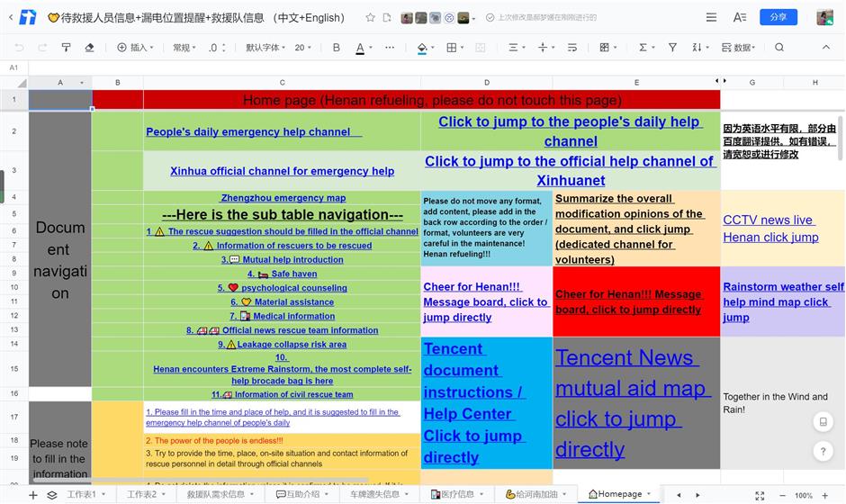Collapse the toolbar with the up chevron
Screen dimensions: 846x504
coord(827,48)
